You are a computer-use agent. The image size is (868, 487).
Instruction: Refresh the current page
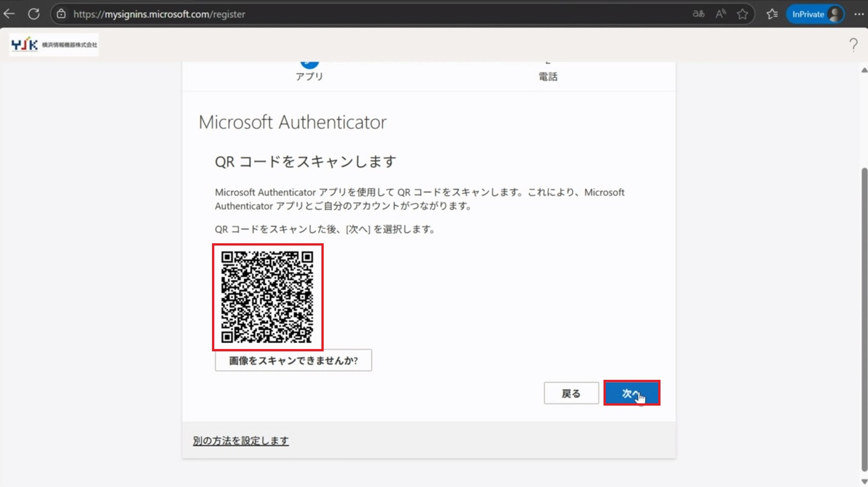[34, 14]
